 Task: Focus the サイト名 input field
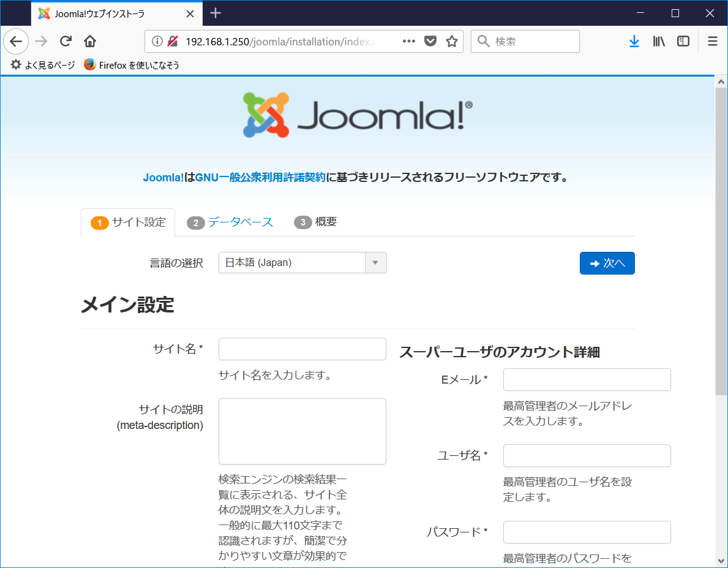click(x=302, y=349)
